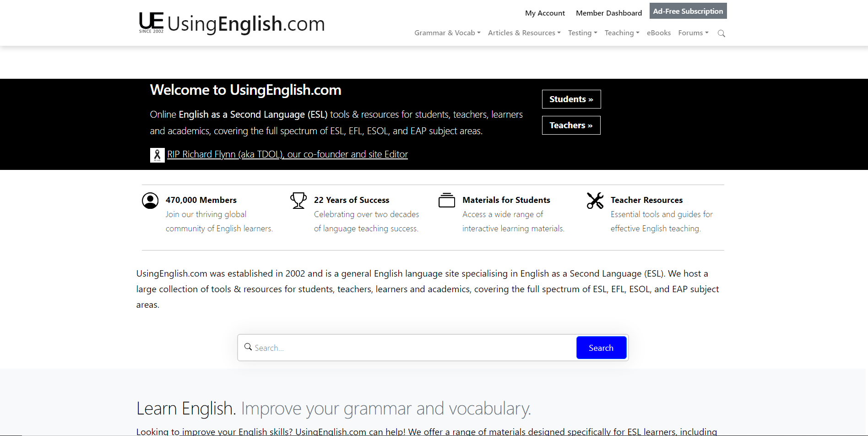This screenshot has width=868, height=436.
Task: Open the Testing dropdown menu
Action: coord(582,33)
